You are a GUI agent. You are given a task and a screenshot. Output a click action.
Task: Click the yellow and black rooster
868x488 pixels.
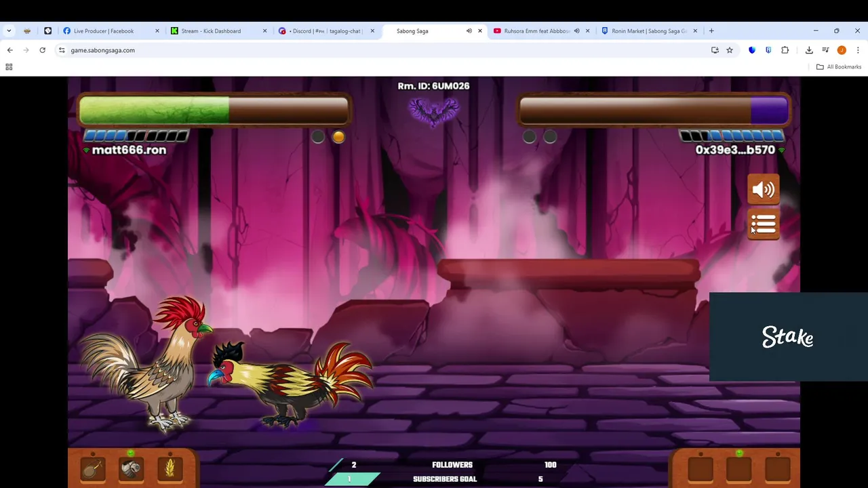pyautogui.click(x=292, y=385)
